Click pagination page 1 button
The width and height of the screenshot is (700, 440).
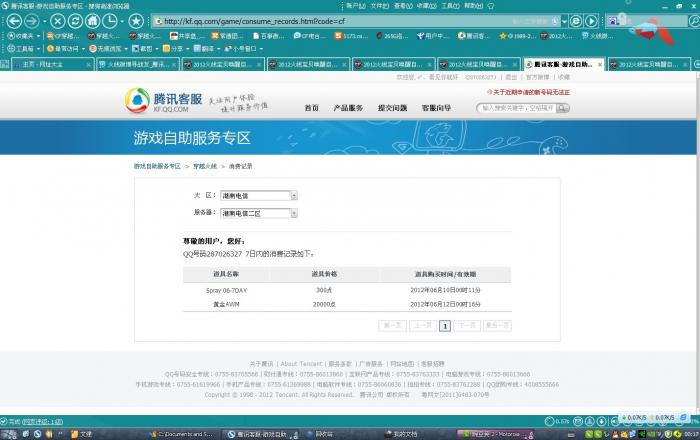point(445,326)
